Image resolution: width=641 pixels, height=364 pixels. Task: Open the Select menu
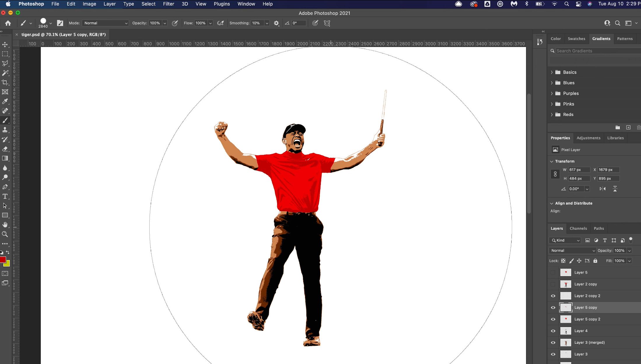pyautogui.click(x=148, y=3)
